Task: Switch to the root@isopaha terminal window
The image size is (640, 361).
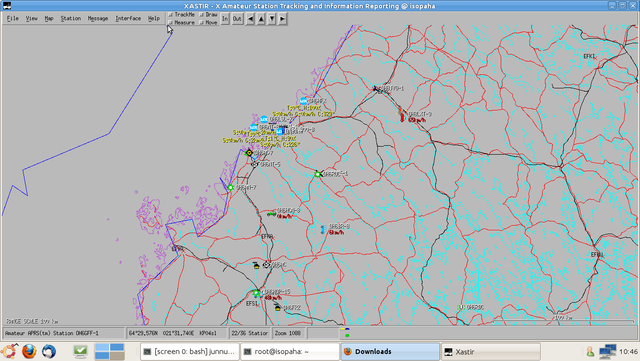Action: click(290, 352)
